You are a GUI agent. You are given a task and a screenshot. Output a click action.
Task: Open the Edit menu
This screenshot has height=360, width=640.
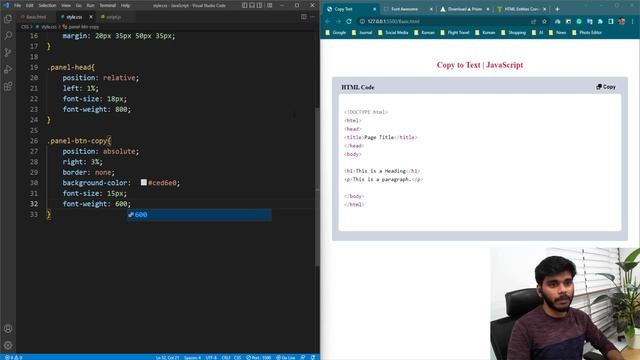30,5
